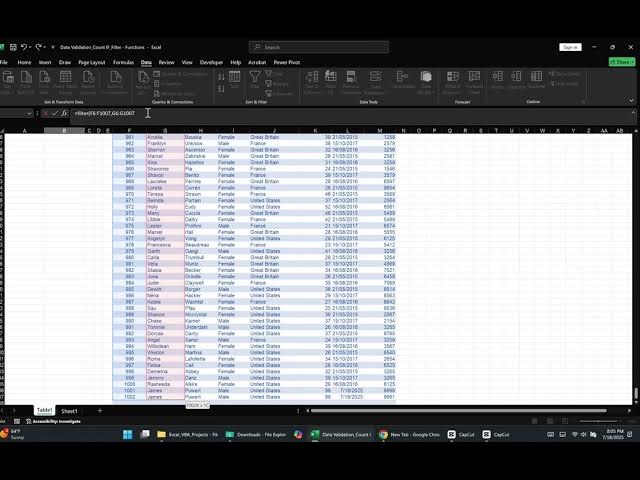Click Hide Detail in Outline group
The image size is (640, 480).
click(x=564, y=84)
